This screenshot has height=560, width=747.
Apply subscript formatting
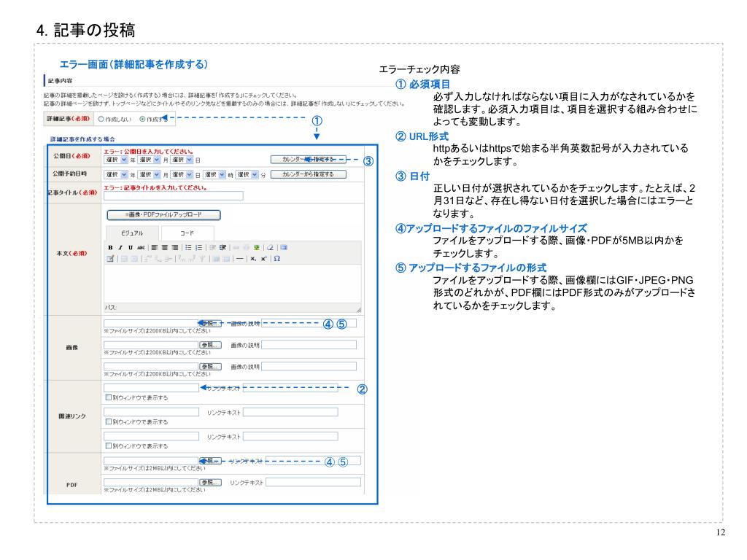coord(253,259)
